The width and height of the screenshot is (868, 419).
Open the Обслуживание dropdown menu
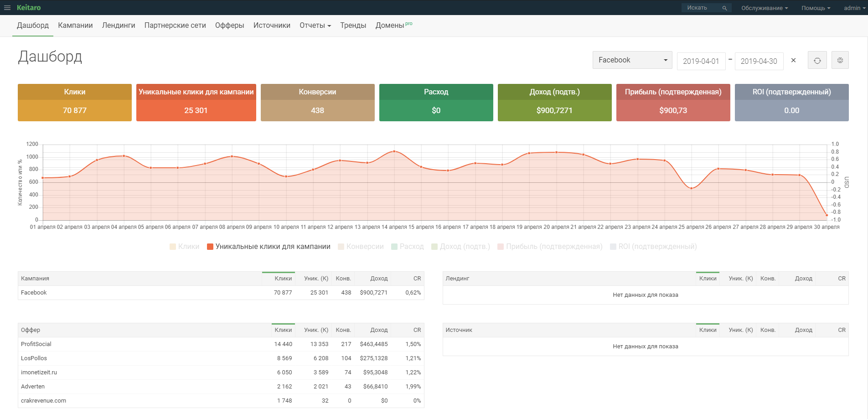click(764, 8)
